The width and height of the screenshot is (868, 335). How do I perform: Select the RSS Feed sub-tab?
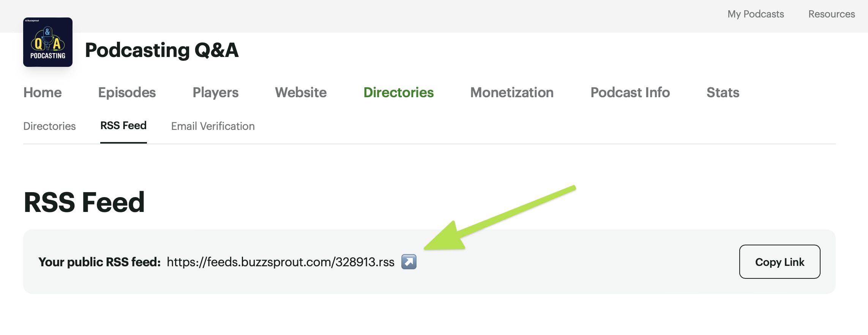pyautogui.click(x=123, y=126)
